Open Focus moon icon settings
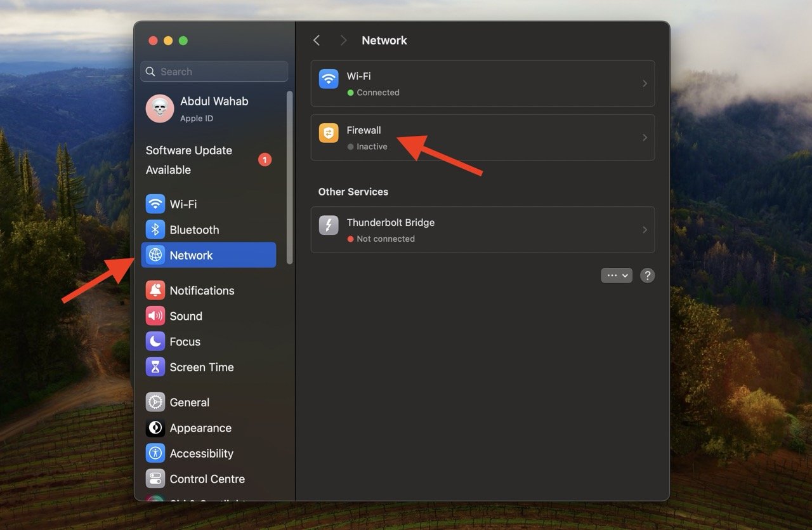The image size is (812, 530). (155, 341)
